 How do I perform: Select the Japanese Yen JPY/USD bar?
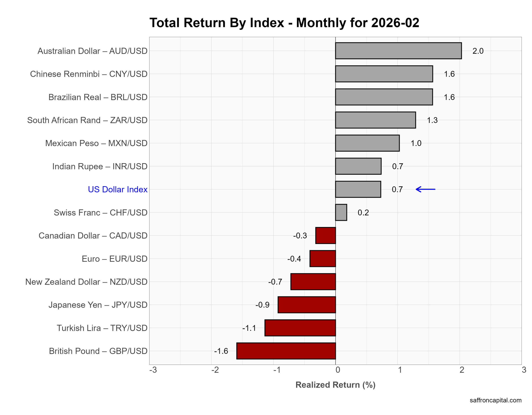point(307,305)
